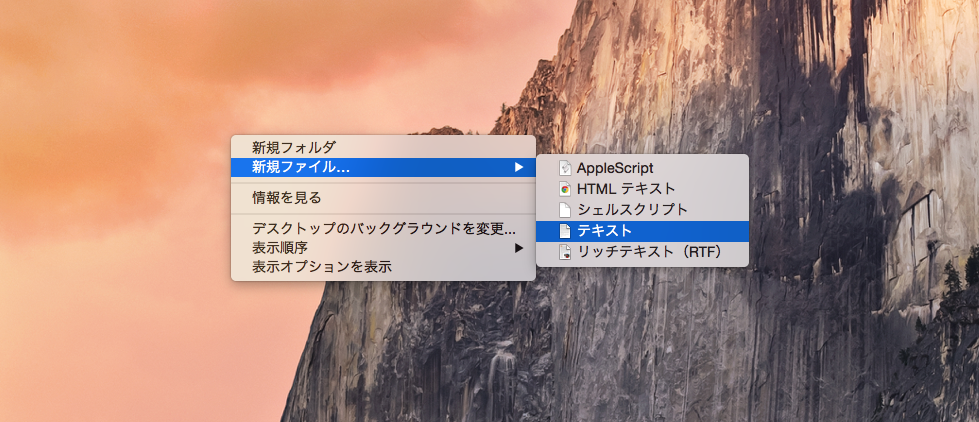Expand the submenu arrow next to 新規ファイル...
Screen dimensions: 979x422
pos(518,167)
